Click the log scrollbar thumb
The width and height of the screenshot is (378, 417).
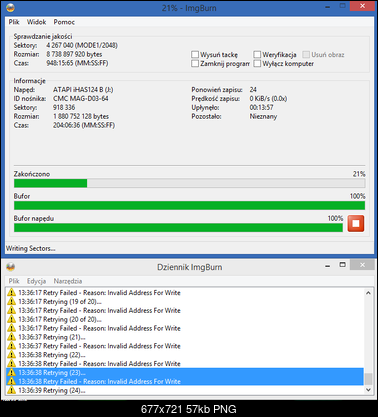(x=368, y=379)
